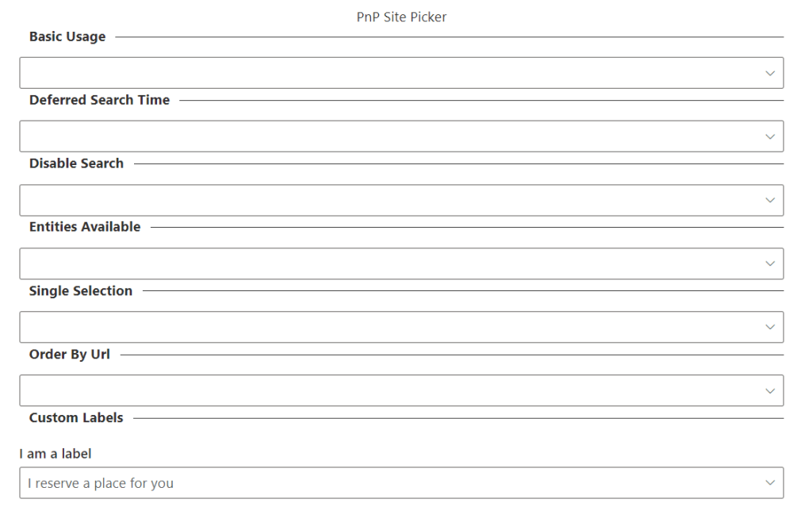Image resolution: width=812 pixels, height=526 pixels.
Task: Click the Order By Url chevron icon
Action: pos(769,390)
